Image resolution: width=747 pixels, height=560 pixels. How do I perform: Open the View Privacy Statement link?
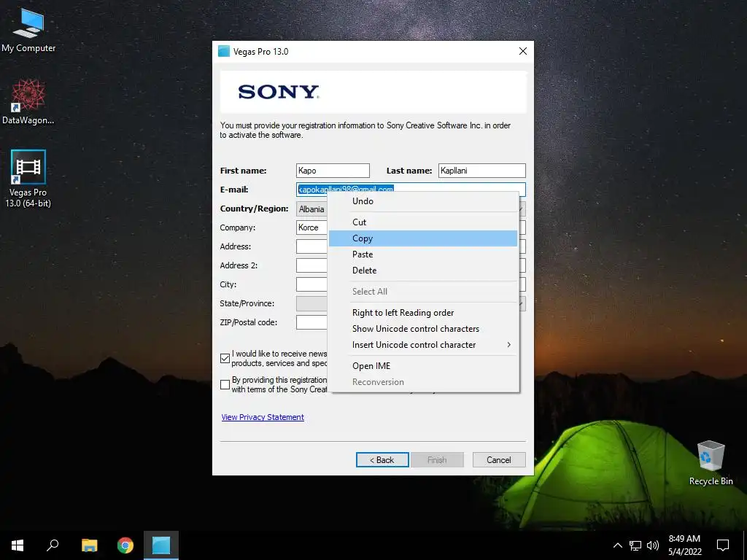click(263, 417)
